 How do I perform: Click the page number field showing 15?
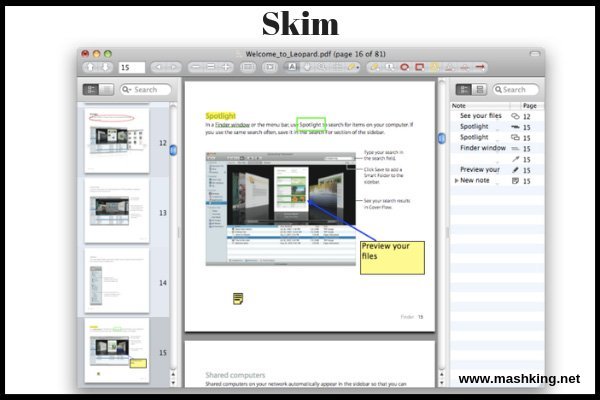click(x=131, y=67)
